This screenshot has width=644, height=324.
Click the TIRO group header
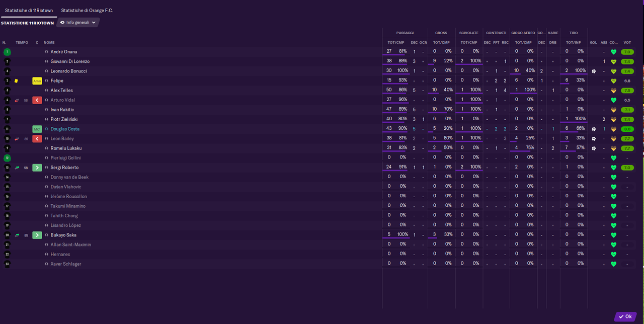pos(574,33)
